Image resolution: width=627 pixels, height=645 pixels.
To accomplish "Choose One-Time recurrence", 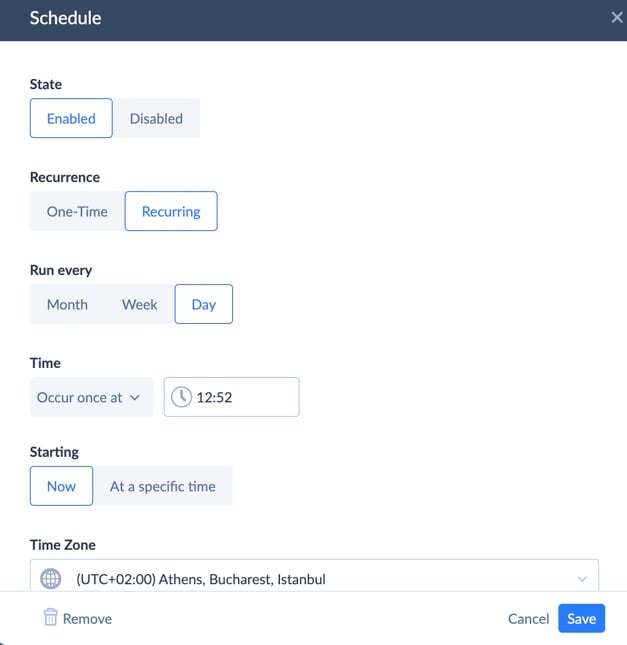I will point(77,211).
